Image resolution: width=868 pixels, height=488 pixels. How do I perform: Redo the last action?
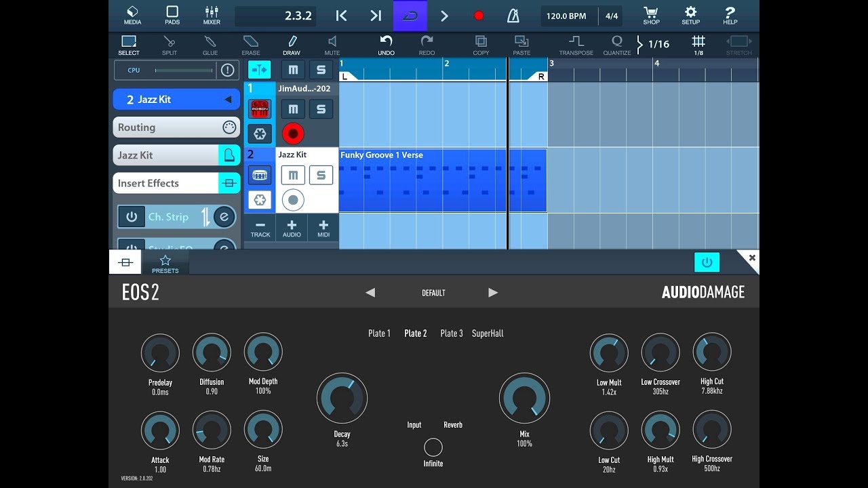[427, 45]
